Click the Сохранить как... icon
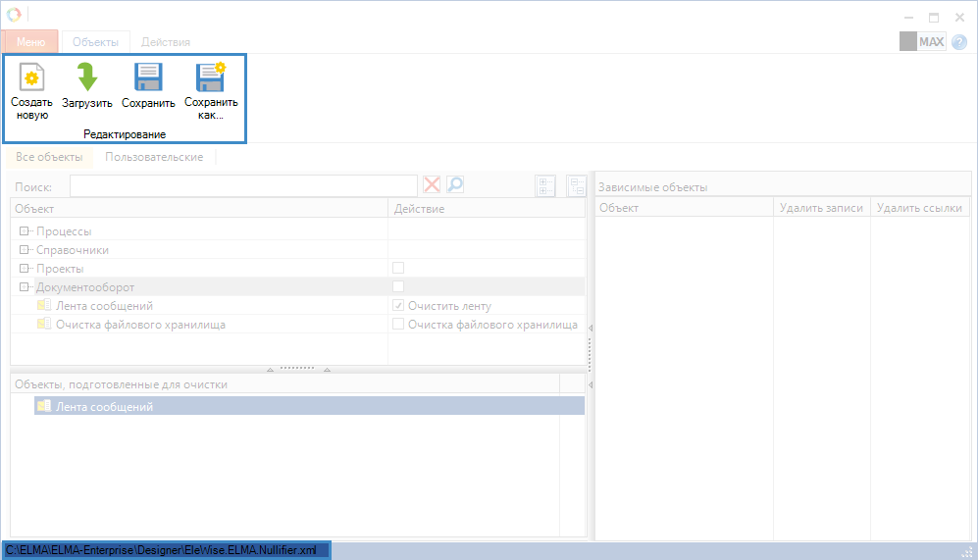 [x=211, y=77]
